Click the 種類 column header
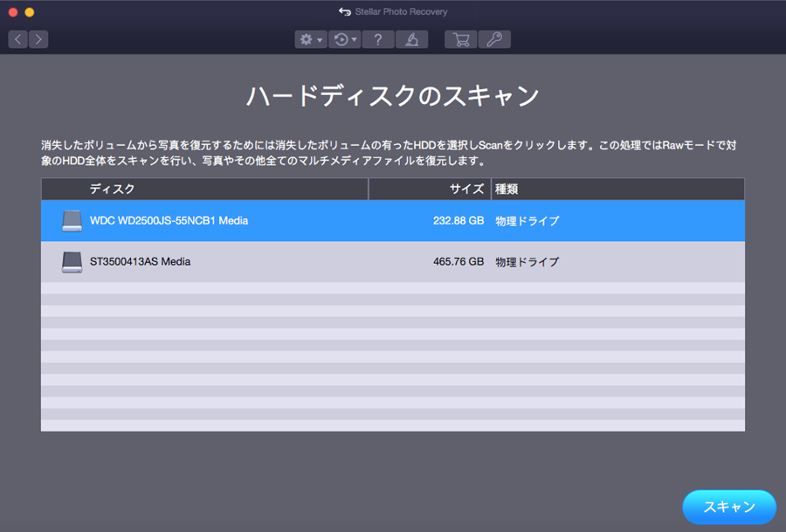 click(x=618, y=189)
